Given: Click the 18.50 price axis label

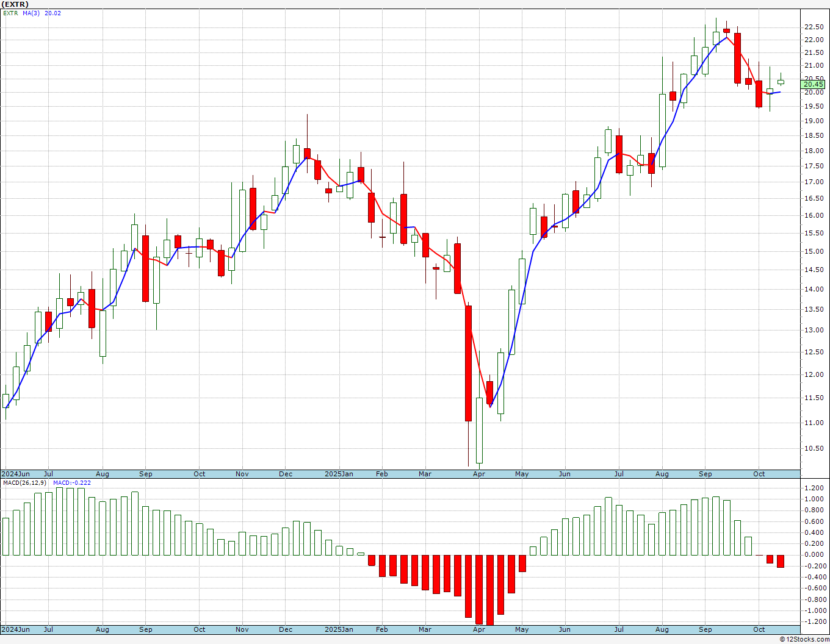Looking at the screenshot, I should pos(814,135).
